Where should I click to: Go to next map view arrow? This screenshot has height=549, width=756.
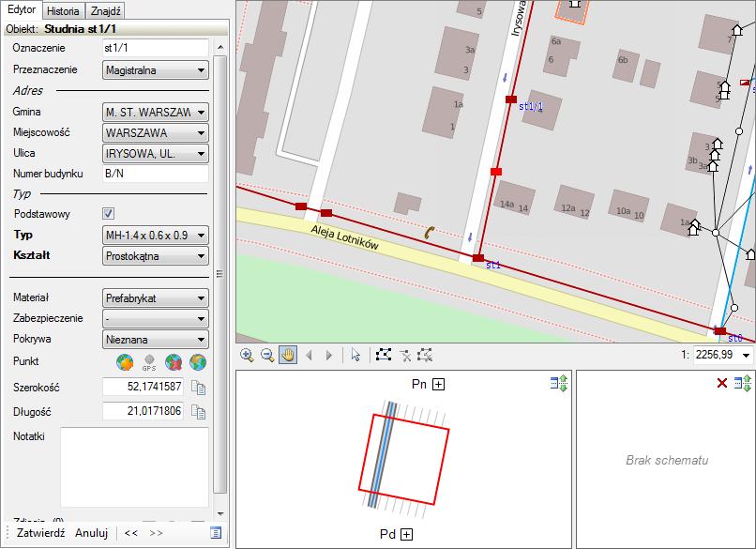pos(329,356)
